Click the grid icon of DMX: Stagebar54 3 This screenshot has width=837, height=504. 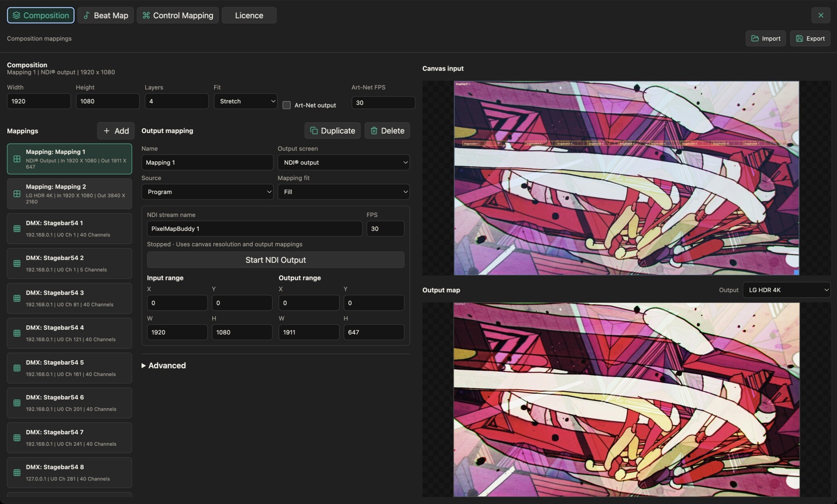[x=17, y=299]
